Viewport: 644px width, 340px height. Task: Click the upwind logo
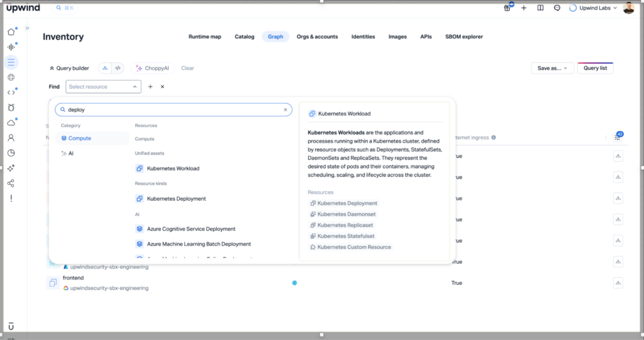pyautogui.click(x=23, y=8)
